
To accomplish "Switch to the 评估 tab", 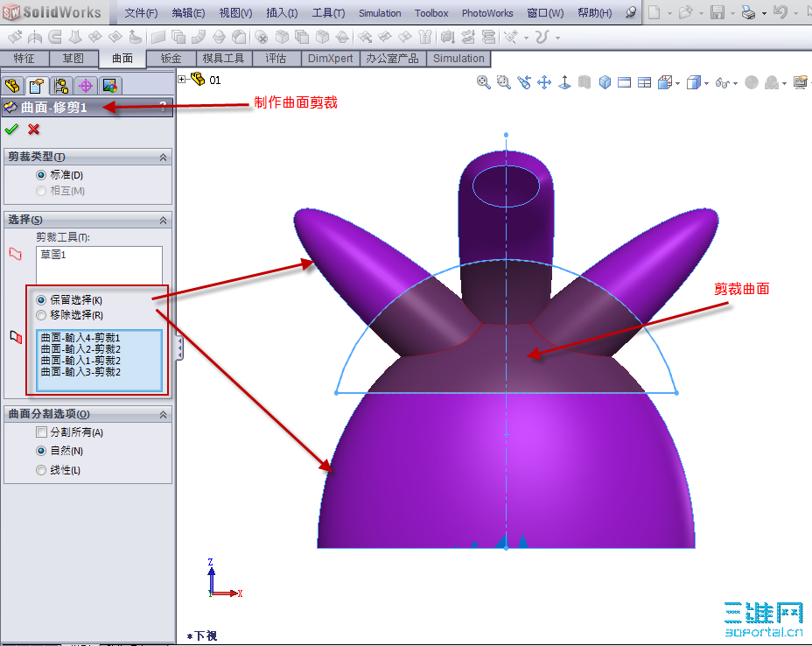I will (276, 59).
